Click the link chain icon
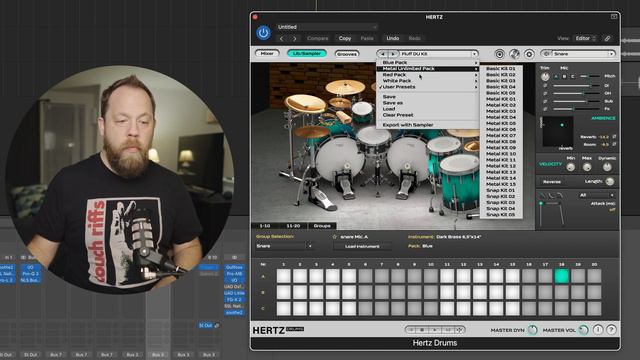This screenshot has width=640, height=360. click(x=607, y=38)
